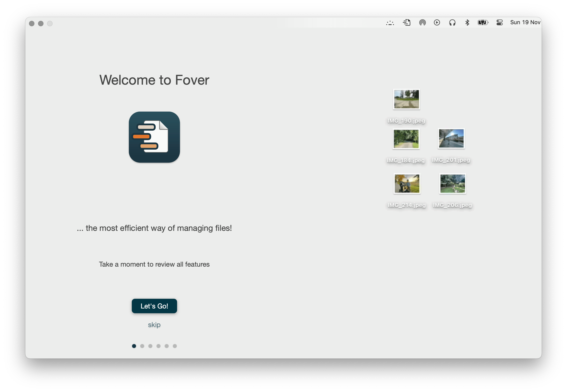Click the second carousel page dot
This screenshot has height=392, width=567.
point(142,346)
